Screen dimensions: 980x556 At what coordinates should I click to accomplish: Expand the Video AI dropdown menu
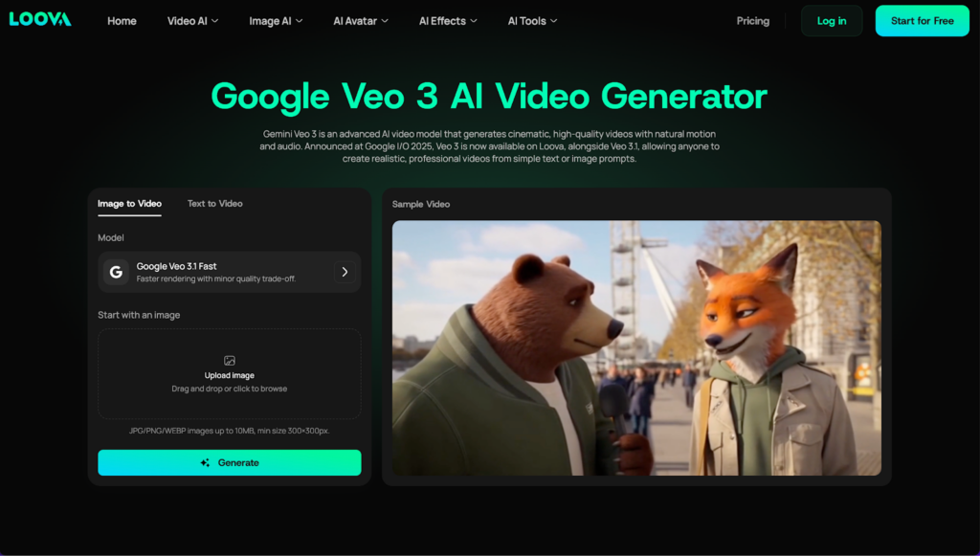click(192, 21)
